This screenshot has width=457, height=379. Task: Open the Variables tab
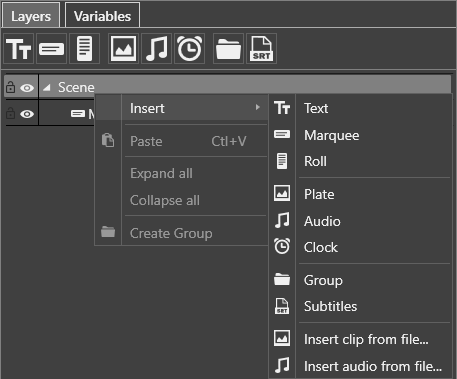click(x=102, y=16)
